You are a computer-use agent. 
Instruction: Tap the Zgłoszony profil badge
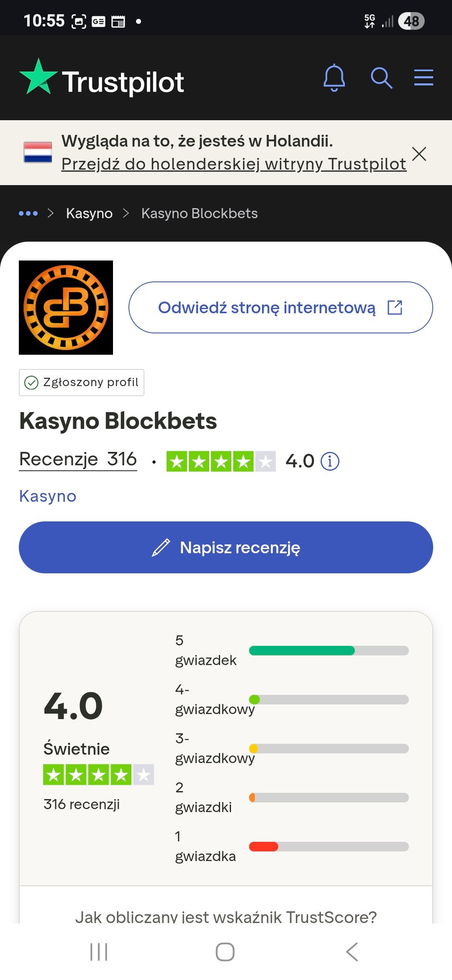82,382
